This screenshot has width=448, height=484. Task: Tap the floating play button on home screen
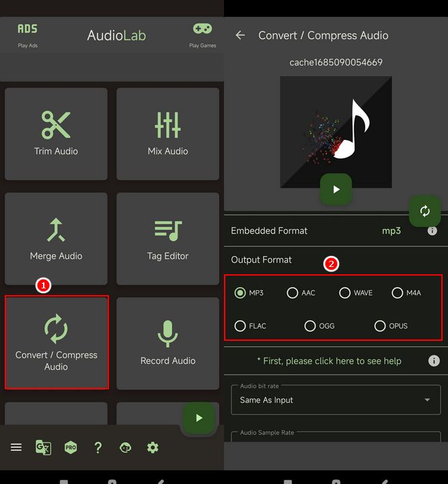pos(198,418)
